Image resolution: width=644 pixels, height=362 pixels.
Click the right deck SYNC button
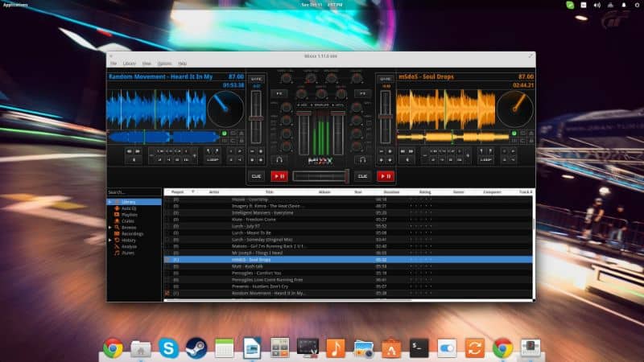click(386, 79)
